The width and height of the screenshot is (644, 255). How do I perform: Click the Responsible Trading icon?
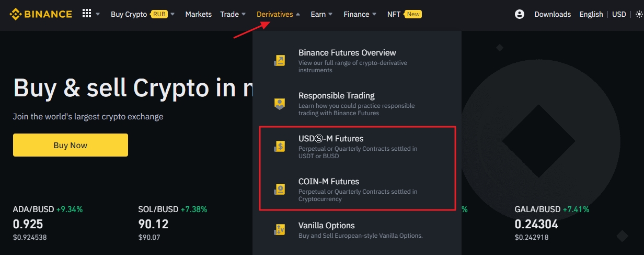280,104
